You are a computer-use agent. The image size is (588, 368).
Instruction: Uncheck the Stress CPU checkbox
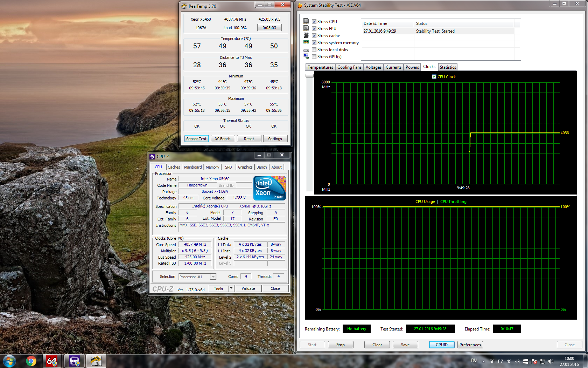coord(314,21)
